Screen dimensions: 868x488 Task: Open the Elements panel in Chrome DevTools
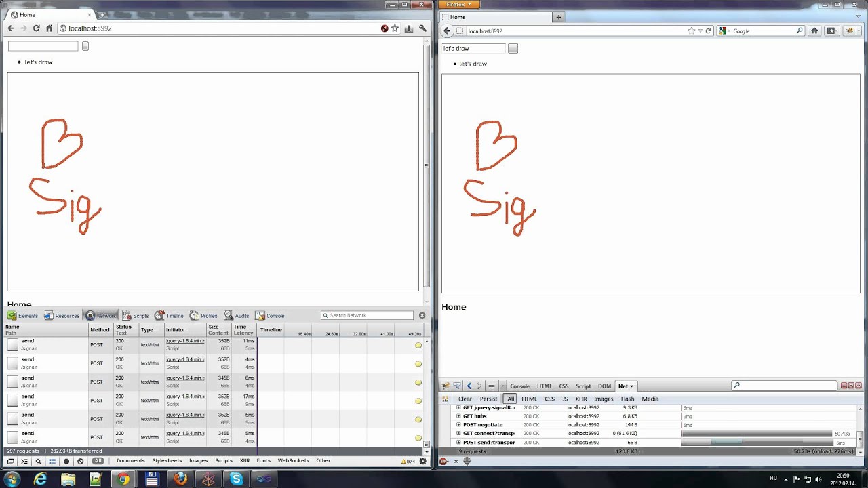tap(22, 316)
